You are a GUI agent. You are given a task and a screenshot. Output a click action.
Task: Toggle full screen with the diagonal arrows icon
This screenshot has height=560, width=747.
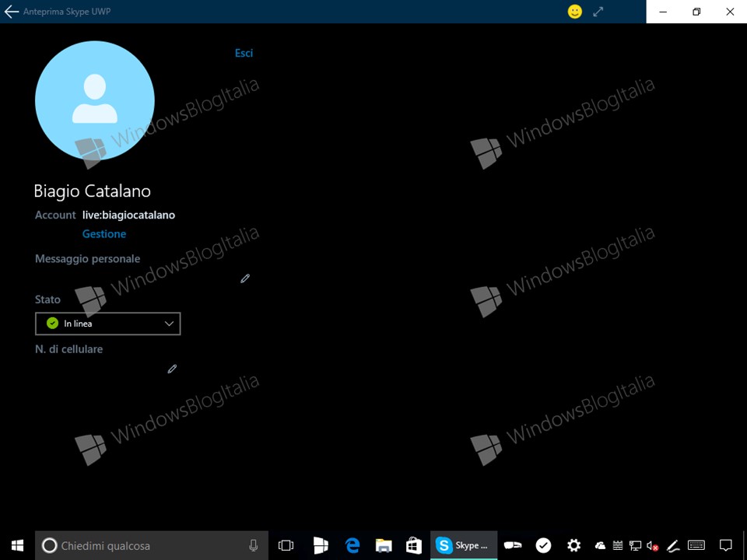click(x=598, y=12)
